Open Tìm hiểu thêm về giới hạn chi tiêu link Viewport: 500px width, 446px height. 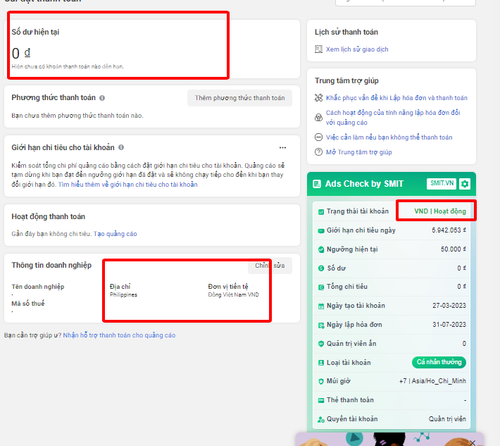point(128,185)
